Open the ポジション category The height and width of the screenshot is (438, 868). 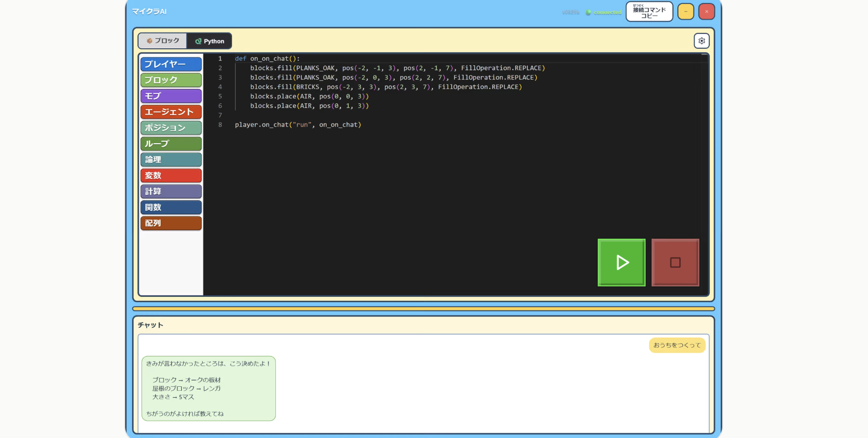point(171,127)
